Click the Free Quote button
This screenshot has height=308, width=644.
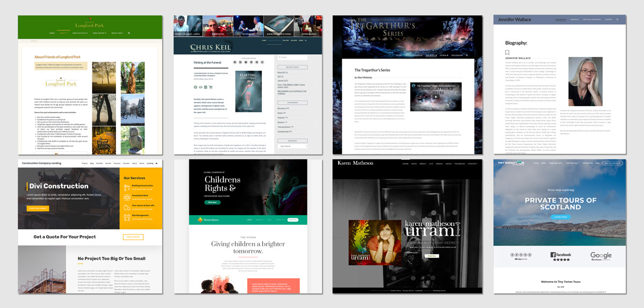[134, 237]
